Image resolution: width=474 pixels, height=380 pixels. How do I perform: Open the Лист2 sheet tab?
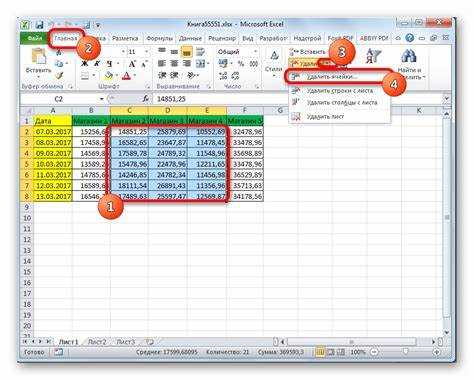tap(97, 342)
